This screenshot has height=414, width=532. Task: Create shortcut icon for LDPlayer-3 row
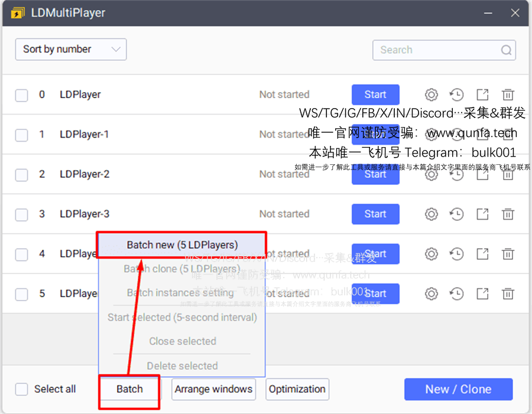click(x=482, y=214)
